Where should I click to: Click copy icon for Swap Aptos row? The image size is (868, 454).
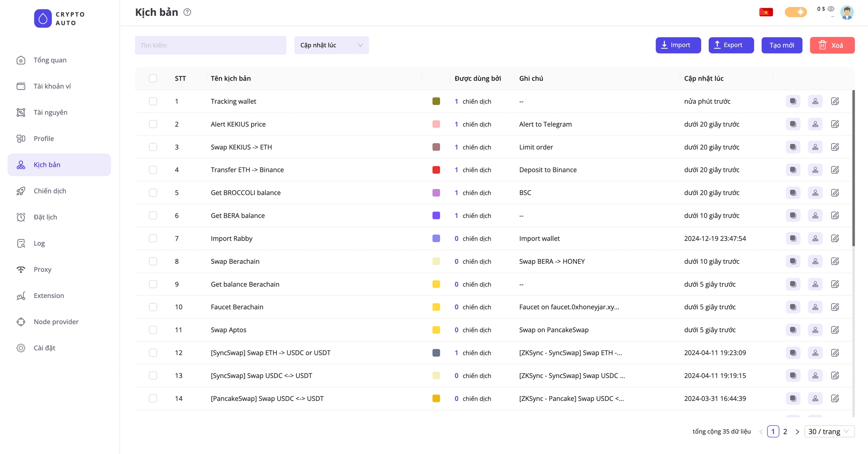793,330
